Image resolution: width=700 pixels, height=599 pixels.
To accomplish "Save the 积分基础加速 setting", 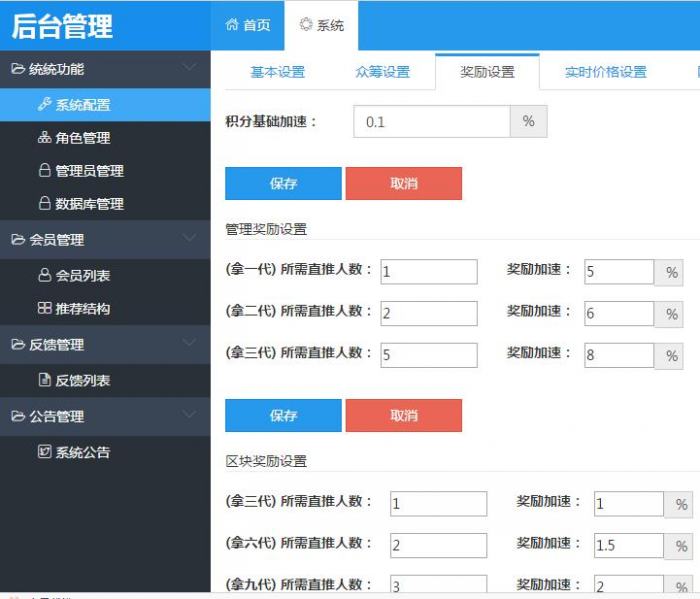I will [283, 184].
